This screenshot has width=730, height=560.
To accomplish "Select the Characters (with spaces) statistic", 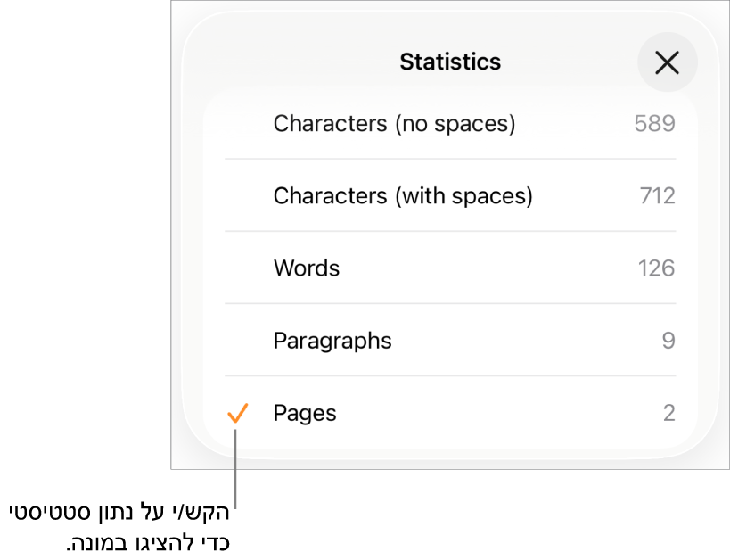I will click(x=402, y=195).
